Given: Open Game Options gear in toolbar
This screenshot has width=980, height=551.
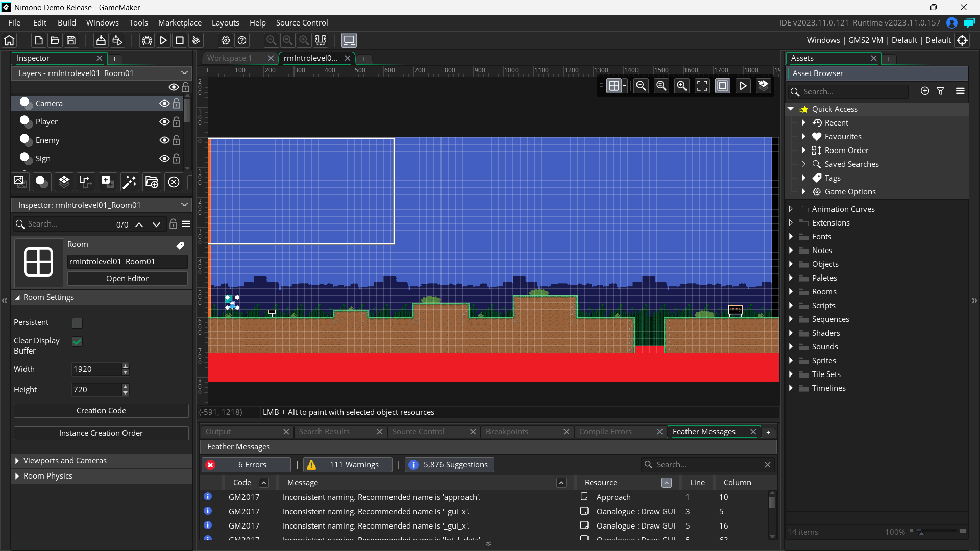Looking at the screenshot, I should tap(226, 40).
